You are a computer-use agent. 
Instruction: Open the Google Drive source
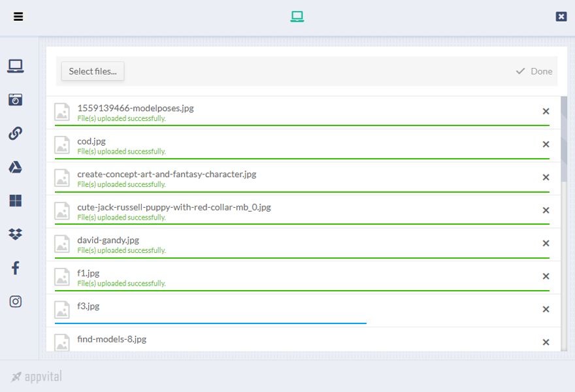(16, 168)
